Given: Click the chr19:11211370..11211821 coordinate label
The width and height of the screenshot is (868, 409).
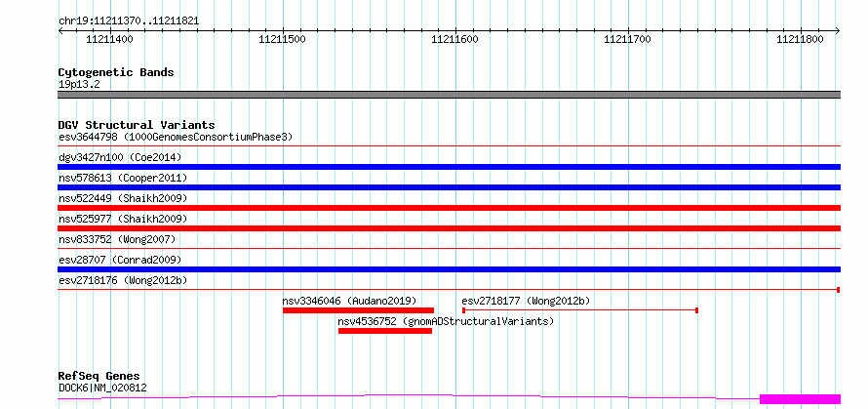Looking at the screenshot, I should [x=129, y=21].
